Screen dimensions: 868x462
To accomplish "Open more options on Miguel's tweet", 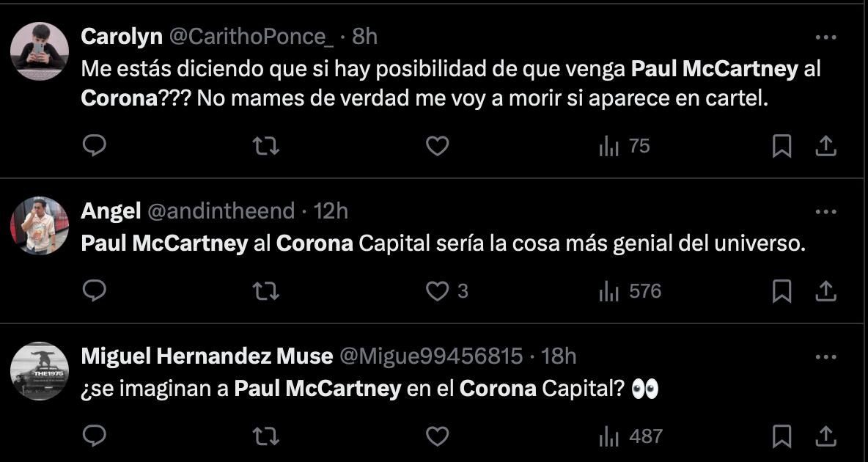I will (825, 357).
